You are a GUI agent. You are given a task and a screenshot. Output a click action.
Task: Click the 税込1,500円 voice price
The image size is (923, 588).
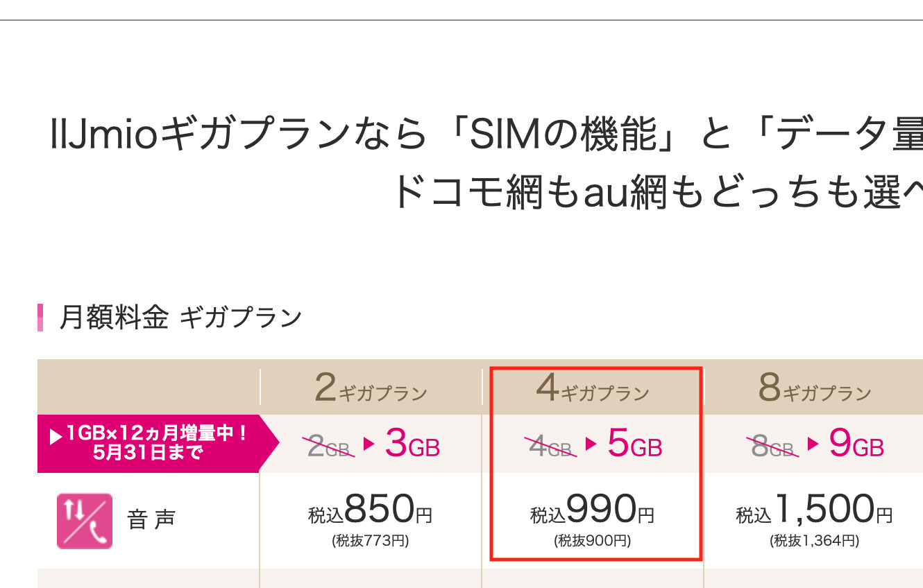click(x=815, y=511)
